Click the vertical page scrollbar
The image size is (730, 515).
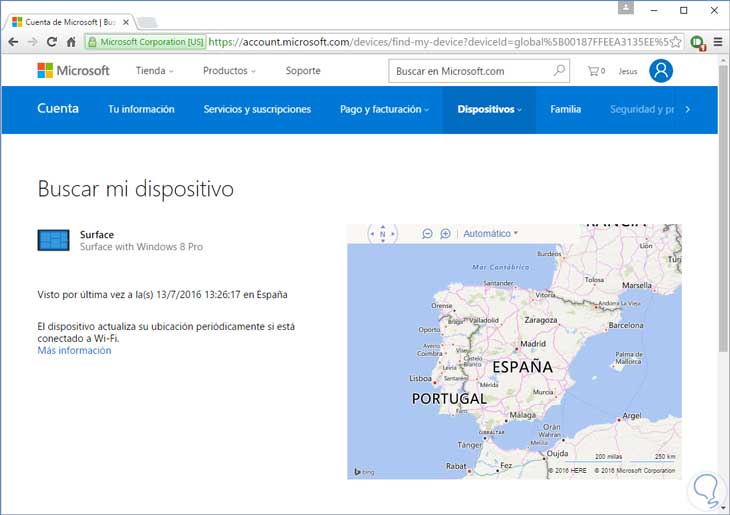click(723, 209)
